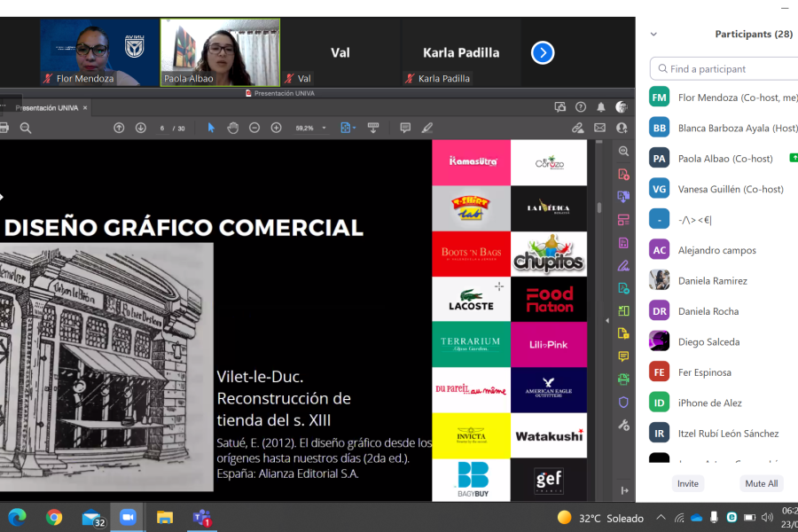Open the Fill and Sign pen tool
Viewport: 798px width, 532px height.
623,265
